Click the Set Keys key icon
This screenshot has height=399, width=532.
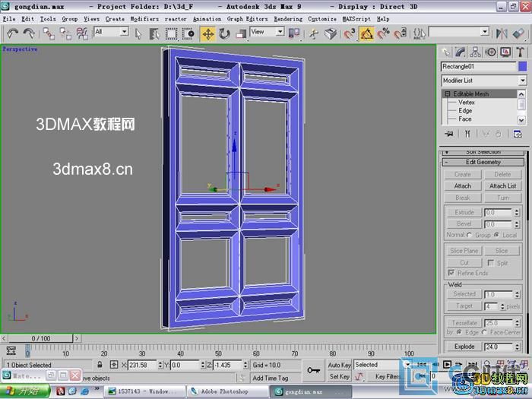pos(313,370)
